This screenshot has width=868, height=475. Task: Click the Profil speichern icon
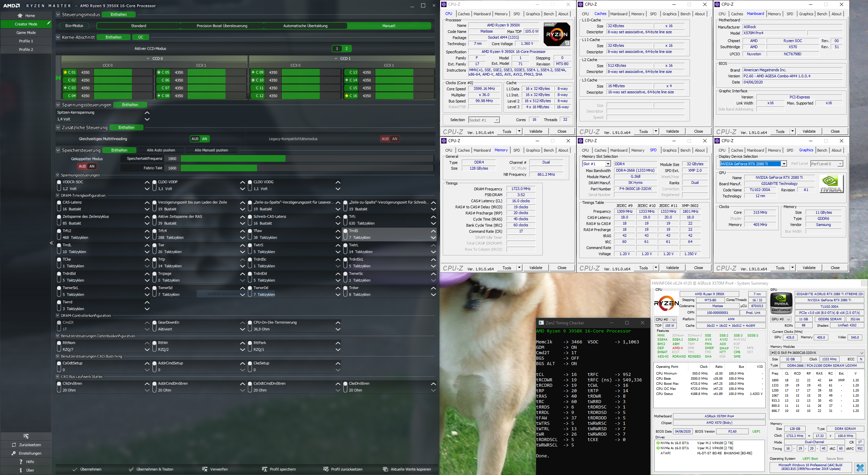click(x=264, y=469)
